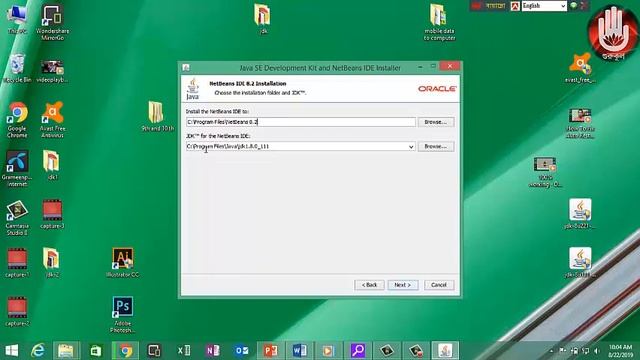Switch to Java installer taskbar icon
Image resolution: width=640 pixels, height=360 pixels.
pos(445,351)
